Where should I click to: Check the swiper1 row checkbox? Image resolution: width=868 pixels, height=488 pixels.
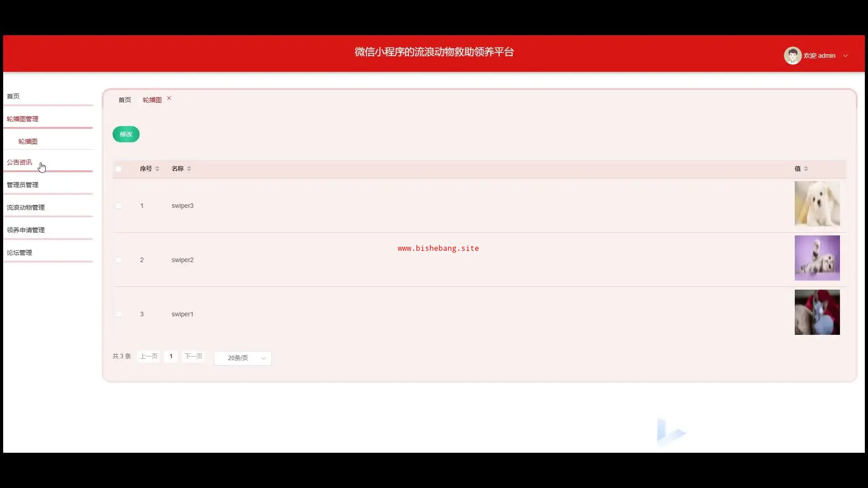118,314
